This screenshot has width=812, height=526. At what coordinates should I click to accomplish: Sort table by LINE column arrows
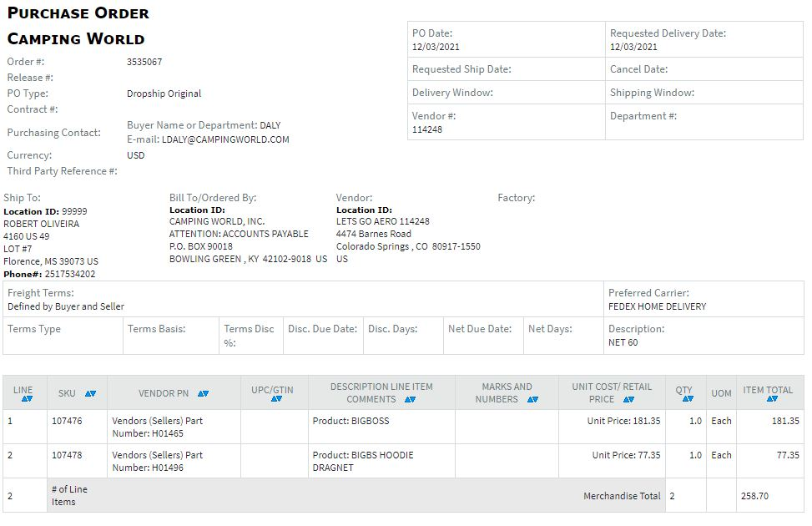pyautogui.click(x=27, y=398)
